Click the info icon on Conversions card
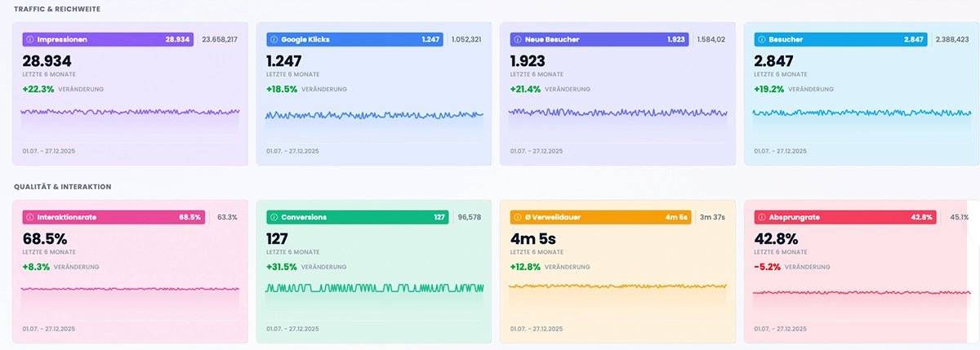Image resolution: width=980 pixels, height=350 pixels. (274, 217)
